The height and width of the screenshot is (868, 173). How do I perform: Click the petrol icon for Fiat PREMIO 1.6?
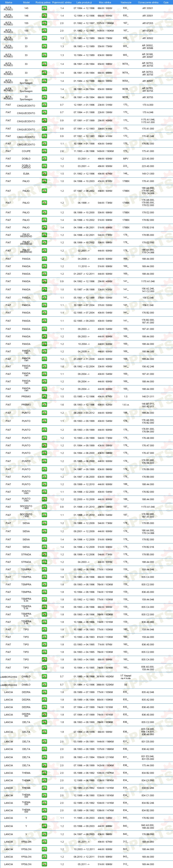44,405
